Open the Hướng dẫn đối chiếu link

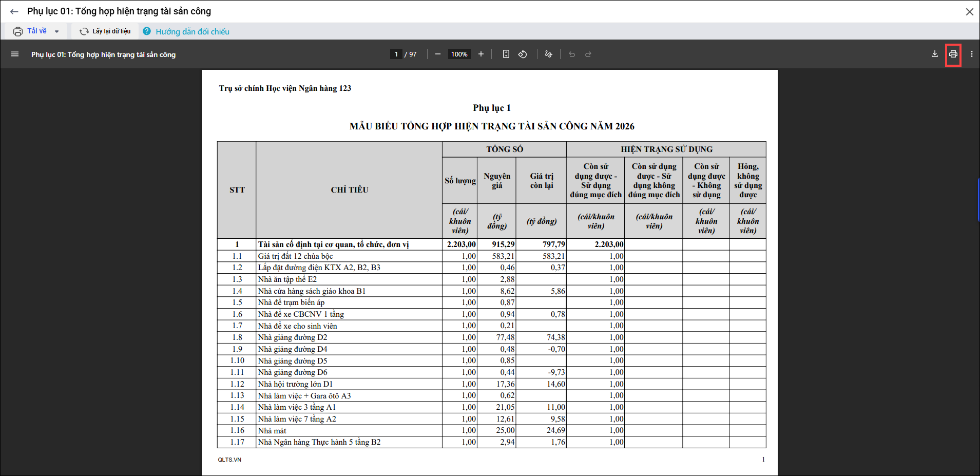192,31
